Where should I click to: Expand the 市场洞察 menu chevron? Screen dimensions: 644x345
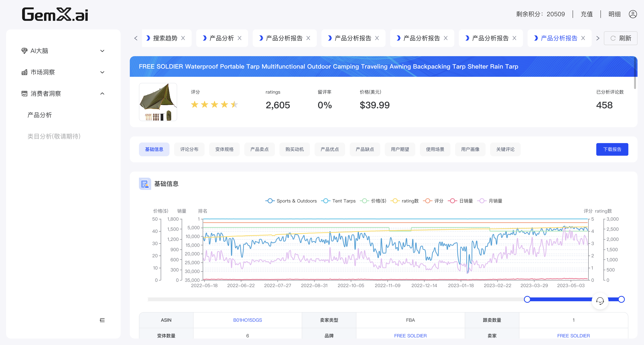102,72
